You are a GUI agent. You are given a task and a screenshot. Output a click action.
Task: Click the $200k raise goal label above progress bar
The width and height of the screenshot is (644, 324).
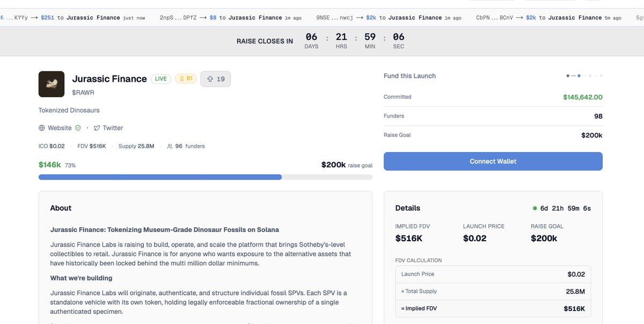pos(347,165)
